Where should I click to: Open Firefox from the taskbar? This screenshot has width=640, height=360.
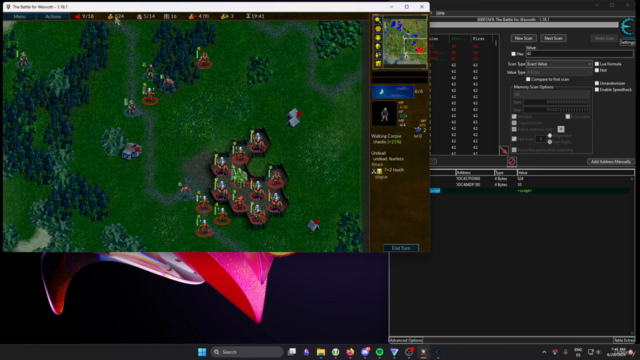click(350, 352)
